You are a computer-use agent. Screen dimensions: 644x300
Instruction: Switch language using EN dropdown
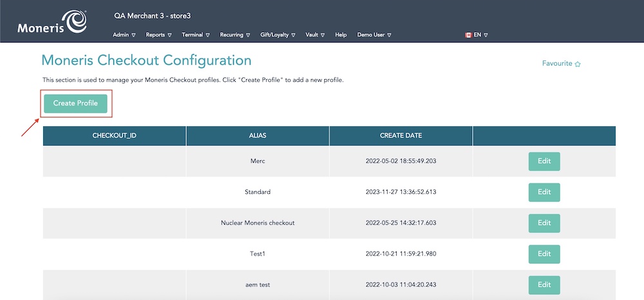coord(481,35)
